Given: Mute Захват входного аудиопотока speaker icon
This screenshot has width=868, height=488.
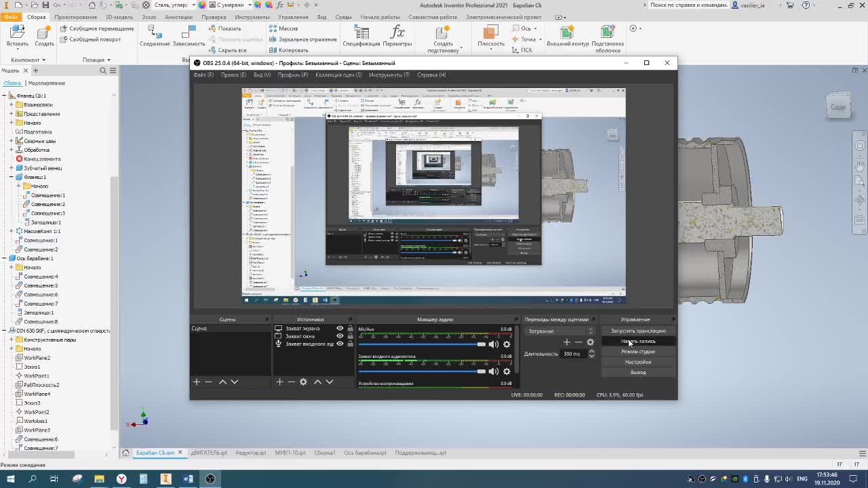Looking at the screenshot, I should (x=494, y=371).
